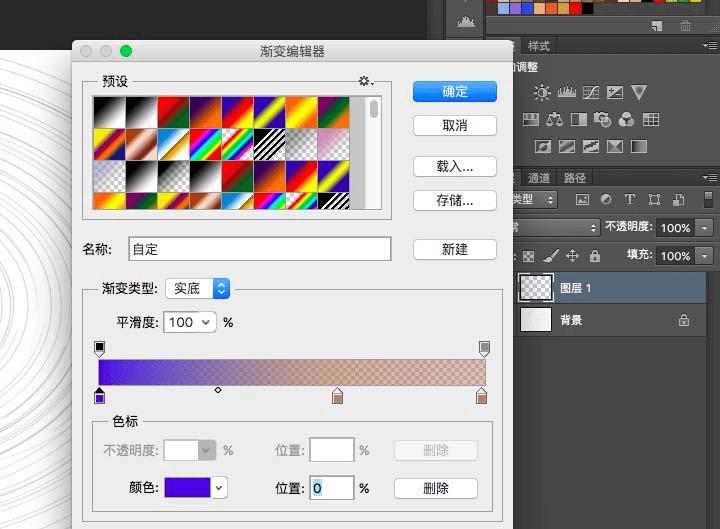Switch to the 通道 channels tab
Image resolution: width=720 pixels, height=529 pixels.
pos(539,178)
